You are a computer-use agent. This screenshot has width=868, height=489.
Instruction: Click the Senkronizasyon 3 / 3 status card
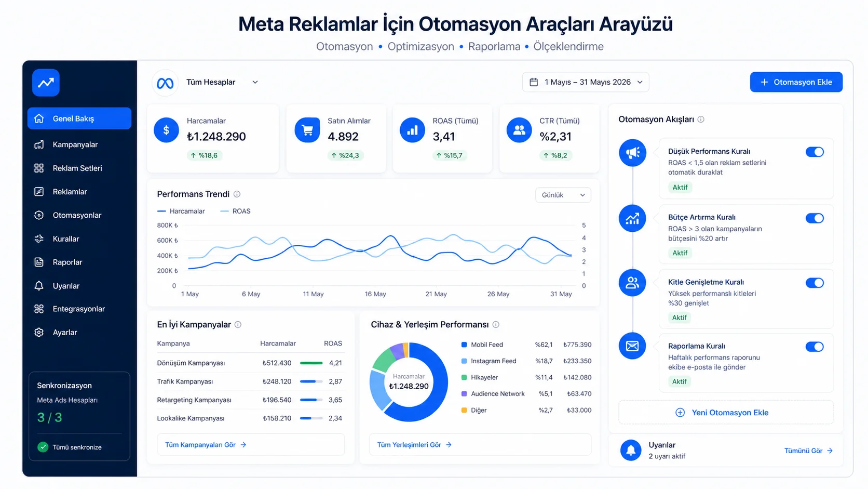point(79,416)
